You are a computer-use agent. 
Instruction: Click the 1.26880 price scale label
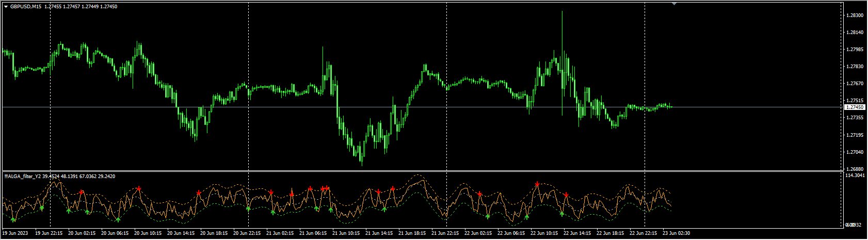[x=855, y=169]
